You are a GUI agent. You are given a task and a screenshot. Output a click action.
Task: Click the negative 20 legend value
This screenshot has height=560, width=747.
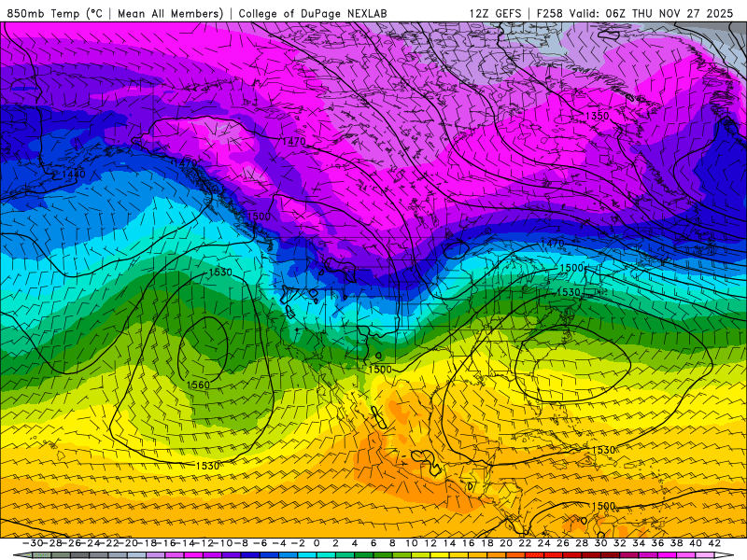pyautogui.click(x=128, y=543)
